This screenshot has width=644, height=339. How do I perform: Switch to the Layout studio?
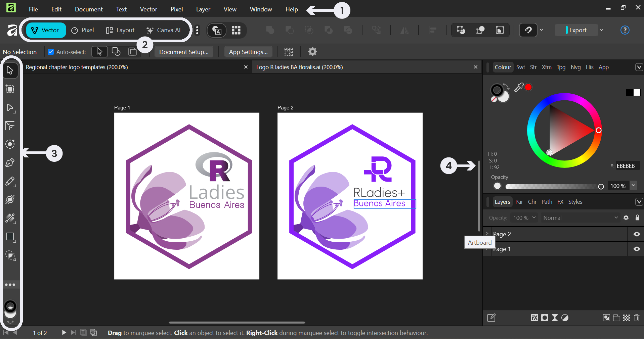coord(120,30)
